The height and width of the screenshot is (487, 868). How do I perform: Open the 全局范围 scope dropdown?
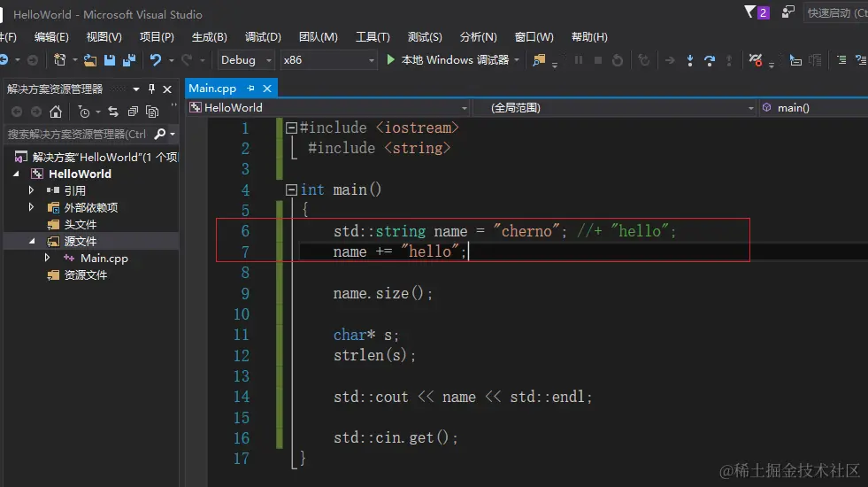point(750,108)
